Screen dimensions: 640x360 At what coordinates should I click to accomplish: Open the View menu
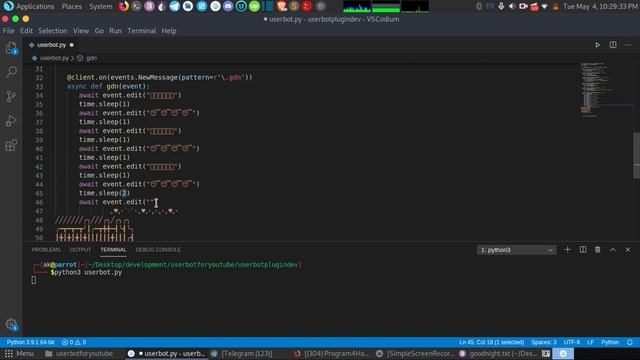coord(81,31)
